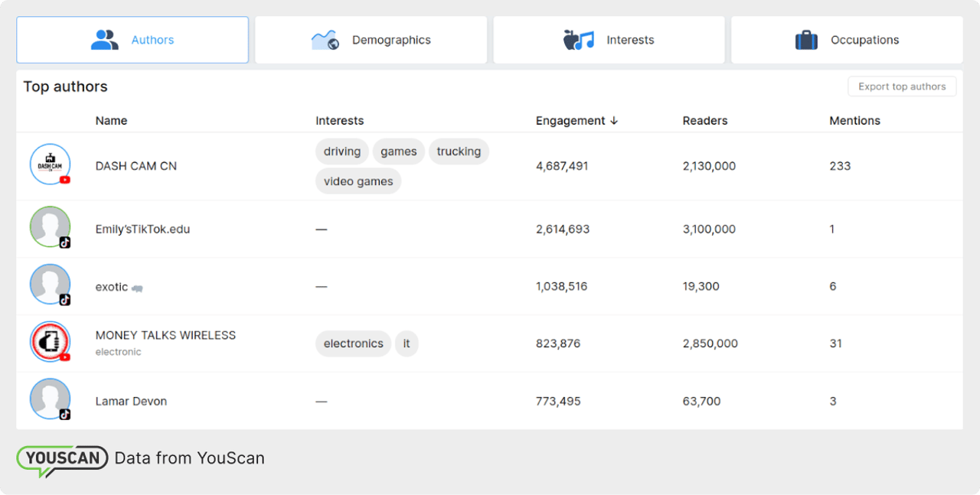980x495 pixels.
Task: Click the YouScan logo
Action: click(63, 459)
